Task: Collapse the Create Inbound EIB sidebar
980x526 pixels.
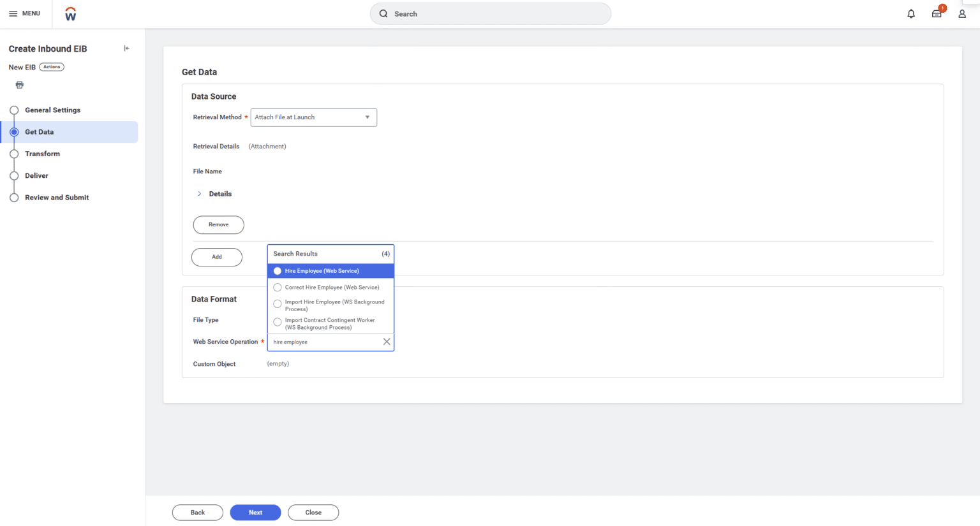Action: tap(126, 48)
